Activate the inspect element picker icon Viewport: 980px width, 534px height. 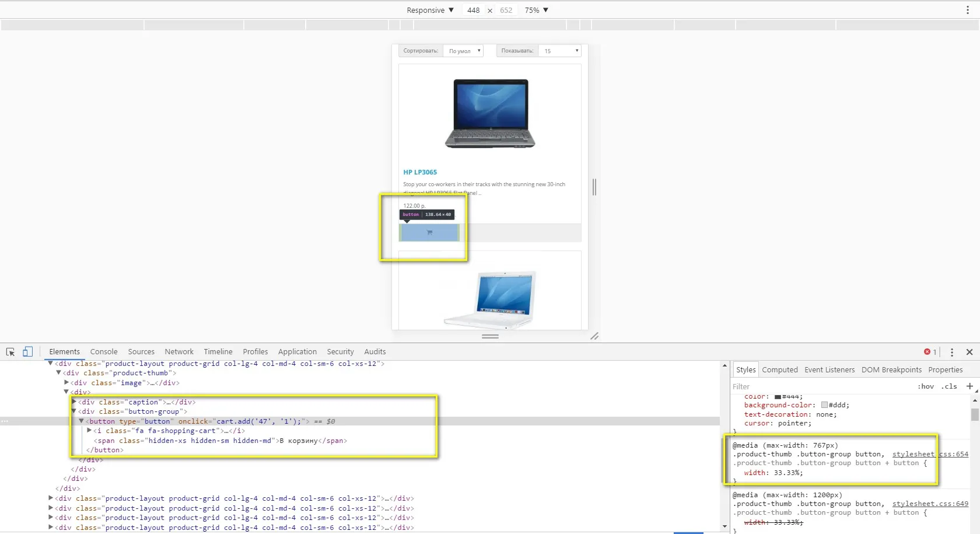point(10,352)
